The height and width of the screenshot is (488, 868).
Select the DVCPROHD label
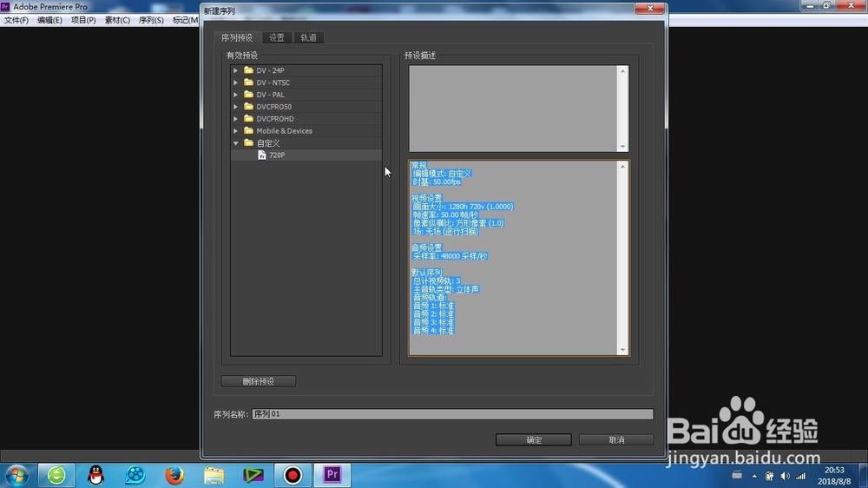pyautogui.click(x=275, y=119)
